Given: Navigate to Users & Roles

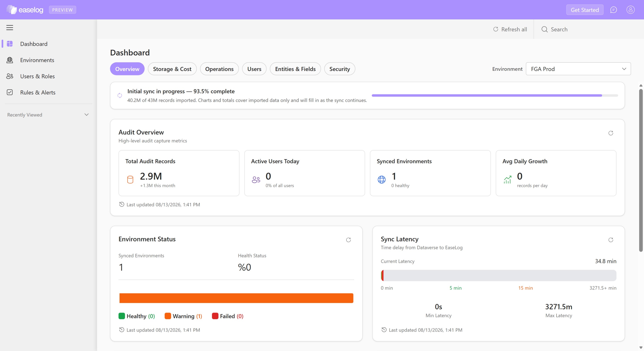Looking at the screenshot, I should pyautogui.click(x=38, y=76).
